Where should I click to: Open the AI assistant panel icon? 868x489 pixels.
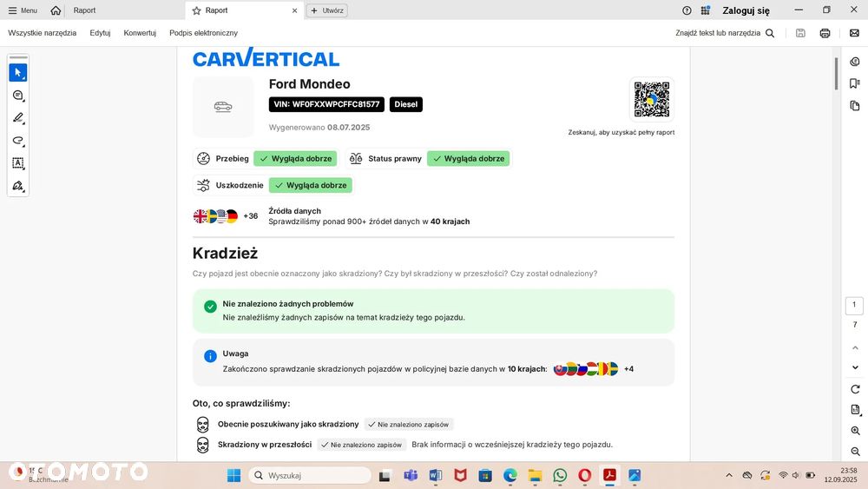[x=855, y=62]
